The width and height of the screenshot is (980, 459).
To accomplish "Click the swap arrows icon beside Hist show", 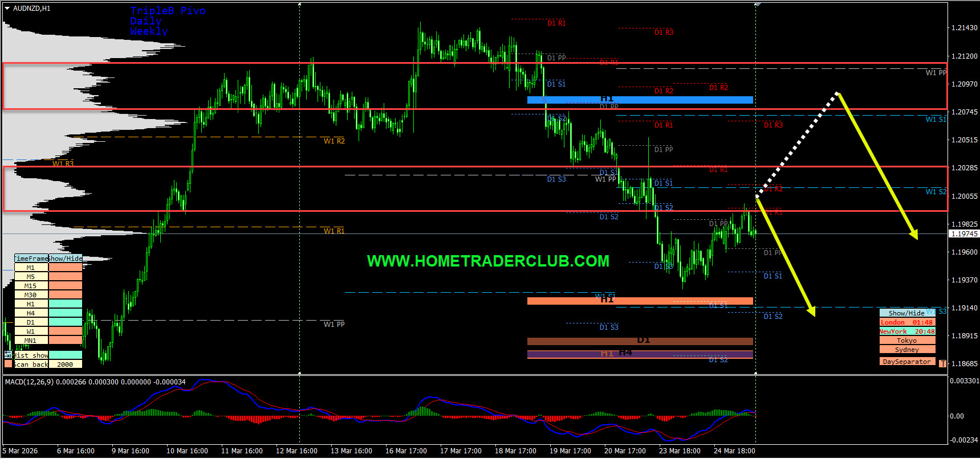I will (x=8, y=355).
